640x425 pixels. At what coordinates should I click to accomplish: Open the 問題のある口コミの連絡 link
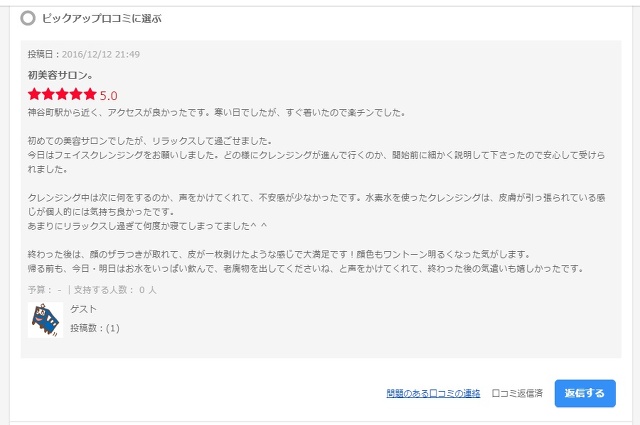click(x=433, y=394)
